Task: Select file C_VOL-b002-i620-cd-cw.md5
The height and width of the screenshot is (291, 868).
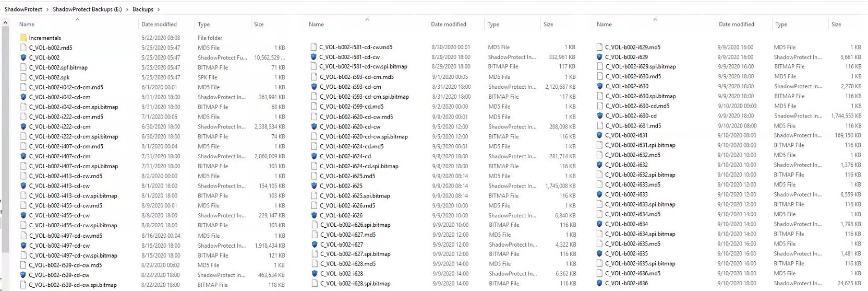Action: [356, 117]
